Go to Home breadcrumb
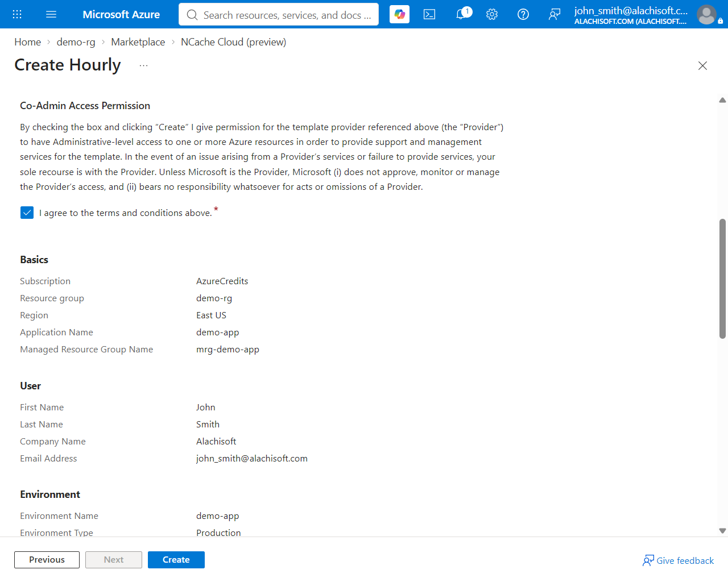 [27, 42]
